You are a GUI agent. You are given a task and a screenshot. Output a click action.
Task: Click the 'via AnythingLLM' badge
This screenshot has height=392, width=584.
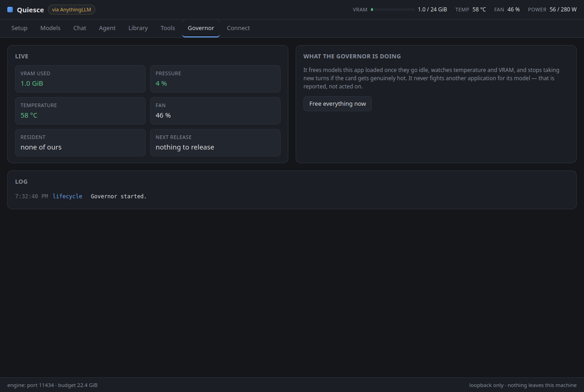(72, 10)
